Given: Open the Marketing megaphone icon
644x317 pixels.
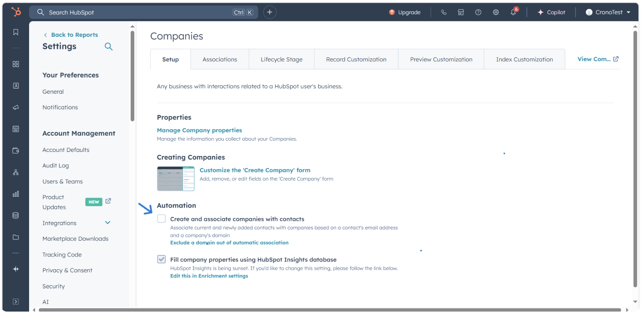Looking at the screenshot, I should pyautogui.click(x=16, y=107).
